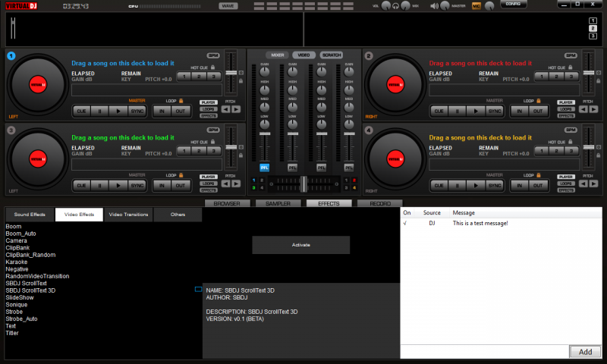Click the headphone icon in the top bar
The image size is (607, 364).
click(x=395, y=6)
